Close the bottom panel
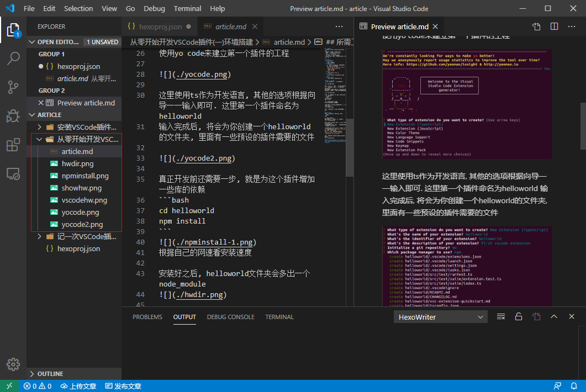 pos(572,317)
